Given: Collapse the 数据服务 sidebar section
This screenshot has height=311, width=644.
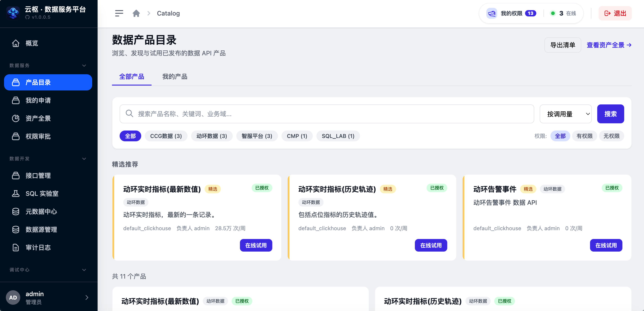Looking at the screenshot, I should [x=84, y=65].
